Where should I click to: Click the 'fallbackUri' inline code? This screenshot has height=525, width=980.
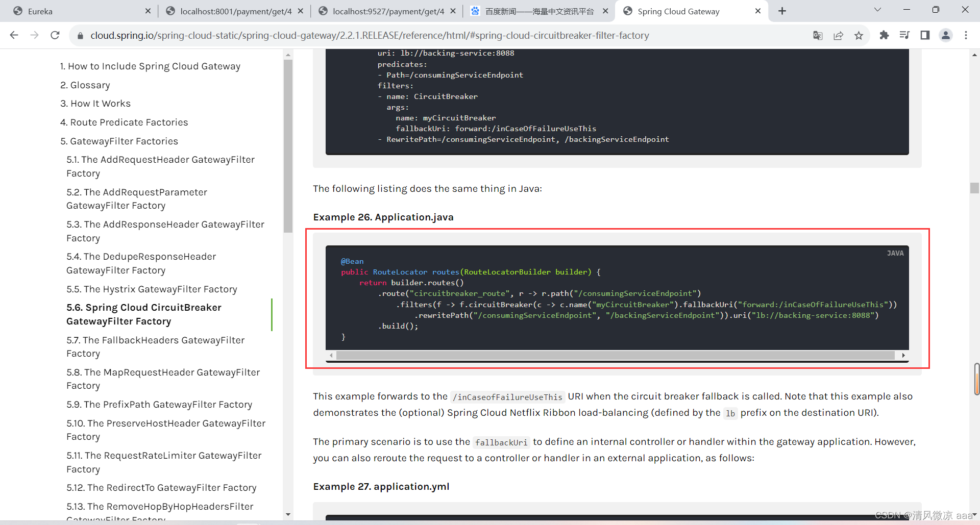(x=501, y=442)
